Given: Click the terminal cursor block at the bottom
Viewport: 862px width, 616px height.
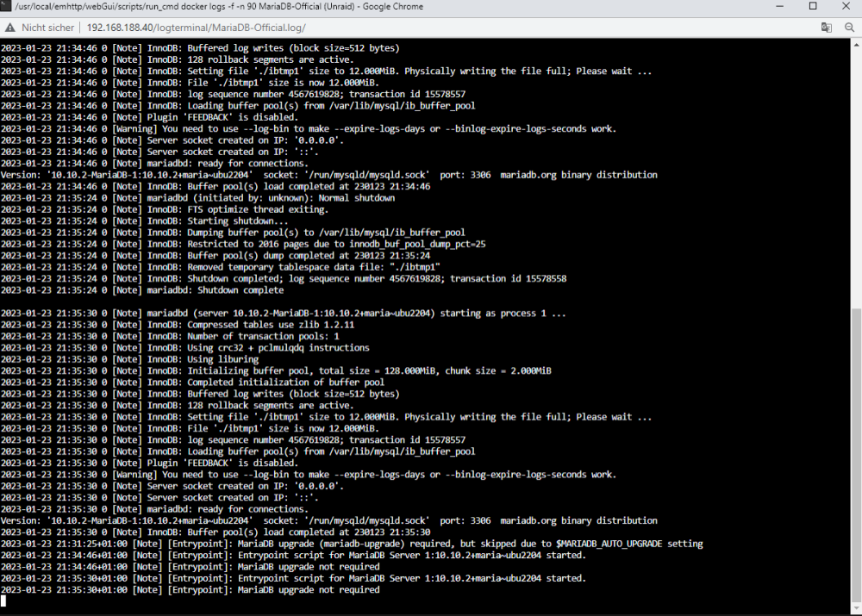Looking at the screenshot, I should coord(3,601).
